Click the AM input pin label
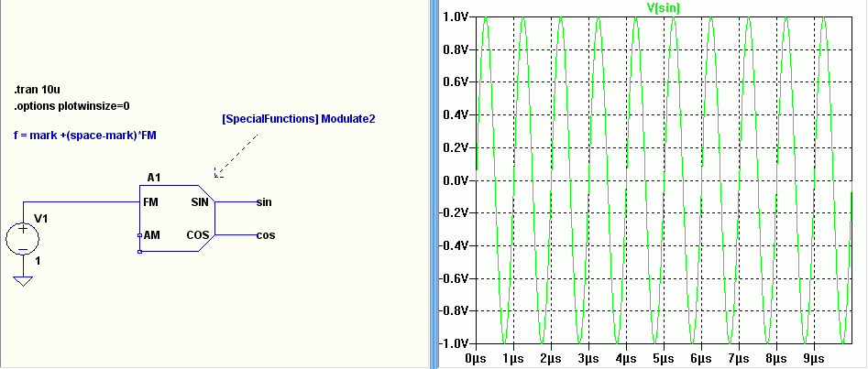This screenshot has width=868, height=369. [151, 235]
